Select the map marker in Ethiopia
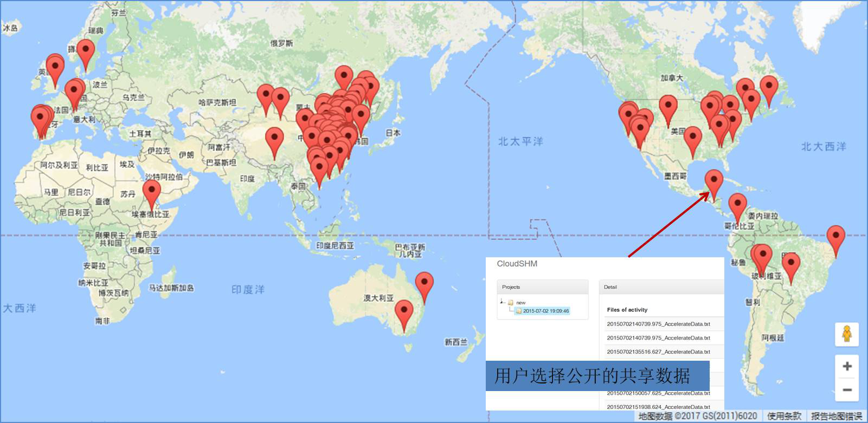Image resolution: width=868 pixels, height=423 pixels. 151,192
